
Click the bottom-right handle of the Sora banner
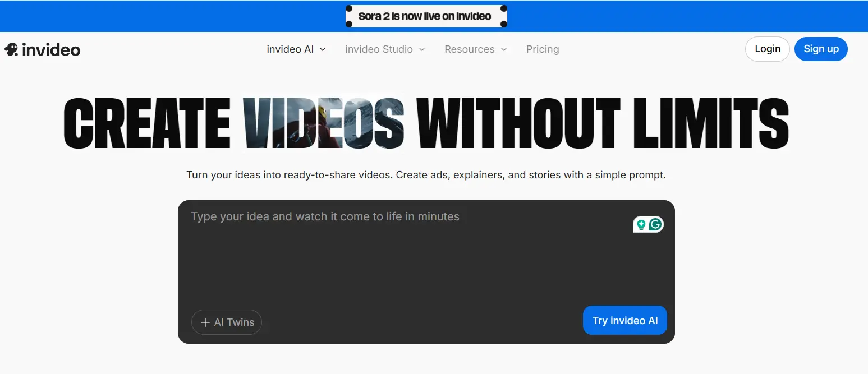pos(503,24)
